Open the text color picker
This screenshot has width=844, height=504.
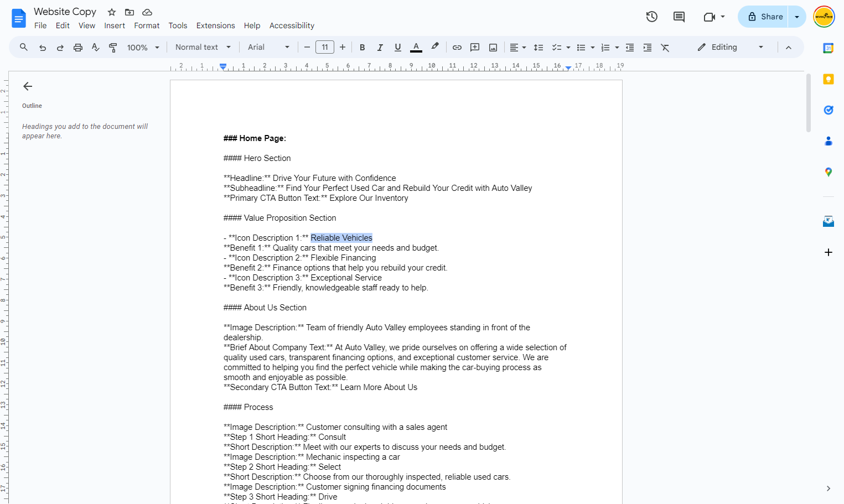(416, 48)
